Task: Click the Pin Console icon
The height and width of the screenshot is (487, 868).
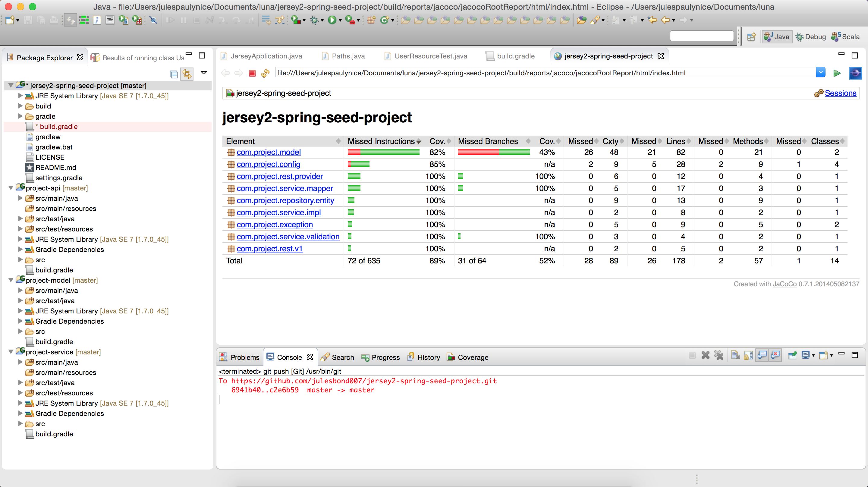Action: [x=792, y=355]
